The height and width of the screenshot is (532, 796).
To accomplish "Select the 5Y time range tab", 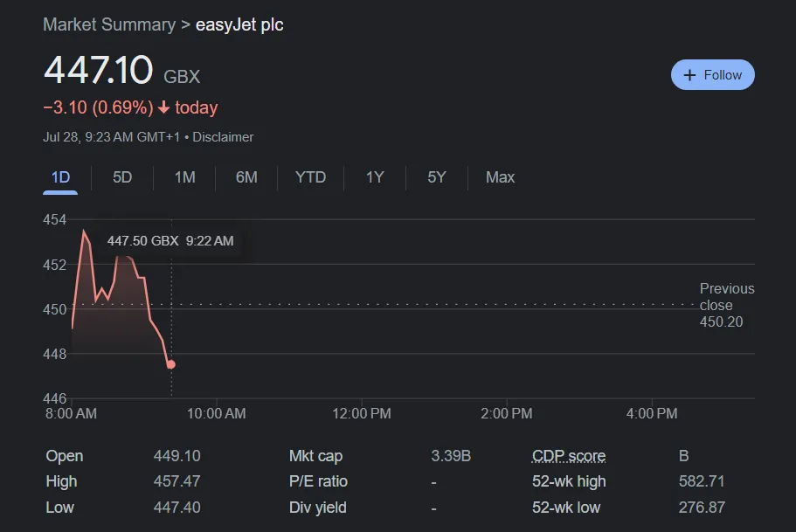I will pos(437,177).
